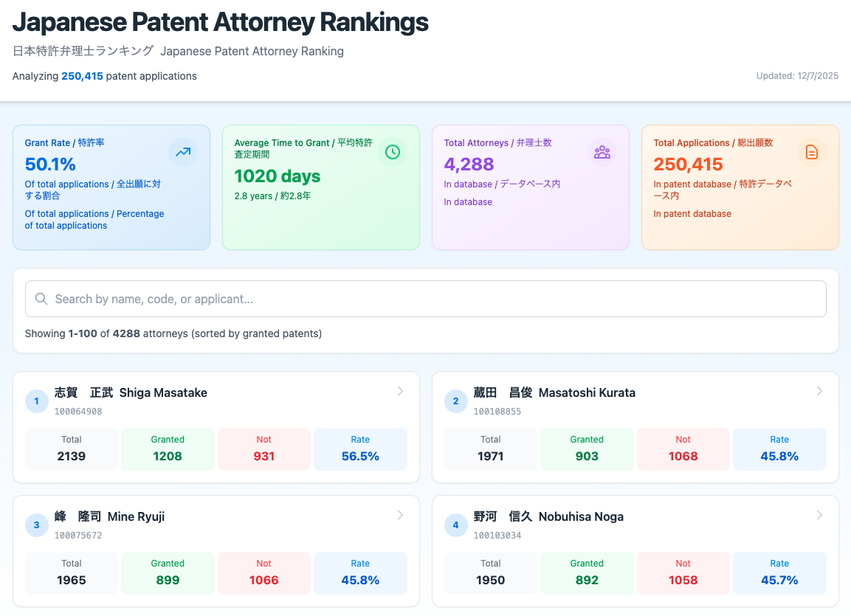Screen dimensions: 851x616
Task: Expand Mine Ryuji's attorney details chevron
Action: point(400,515)
